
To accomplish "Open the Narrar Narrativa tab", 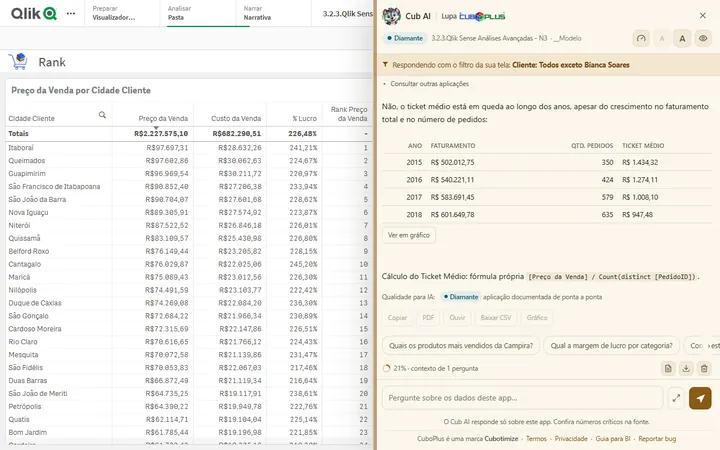I will tap(272, 13).
